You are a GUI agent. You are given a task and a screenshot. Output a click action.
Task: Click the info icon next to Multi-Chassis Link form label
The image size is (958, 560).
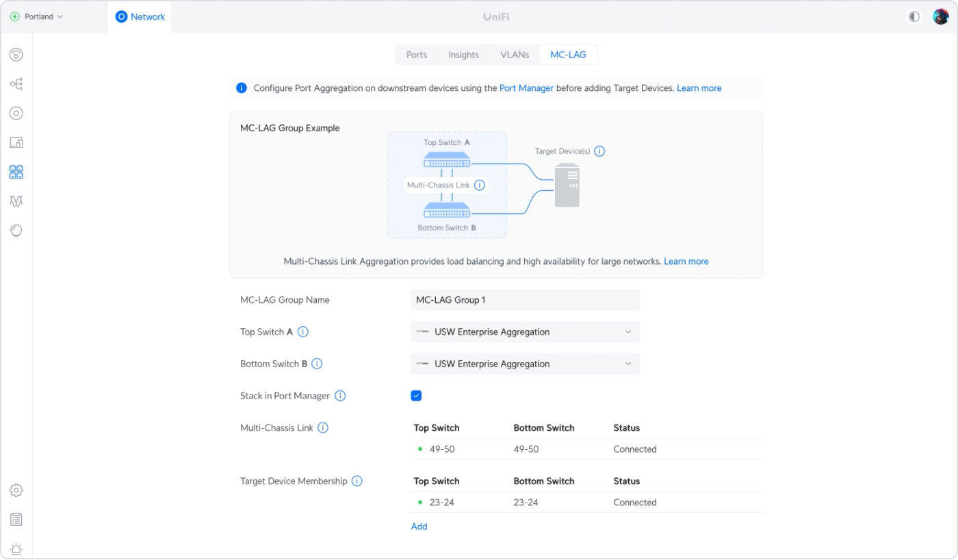(x=323, y=428)
